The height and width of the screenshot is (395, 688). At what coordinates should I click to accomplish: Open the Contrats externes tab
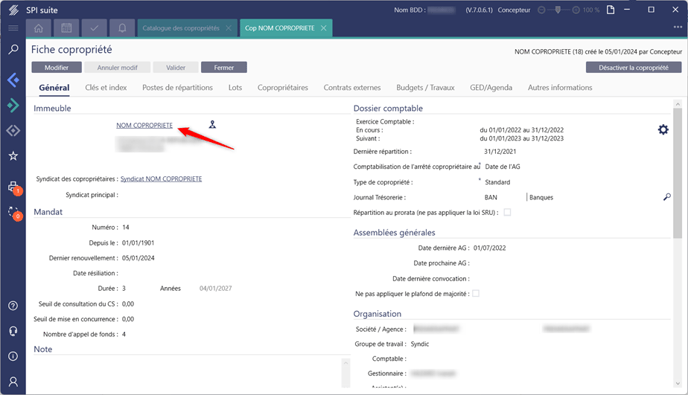point(352,87)
